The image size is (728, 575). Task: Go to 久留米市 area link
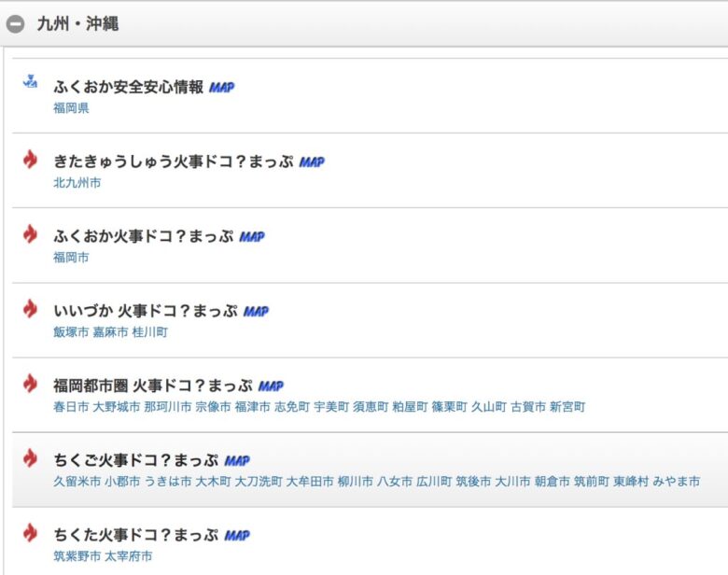77,482
